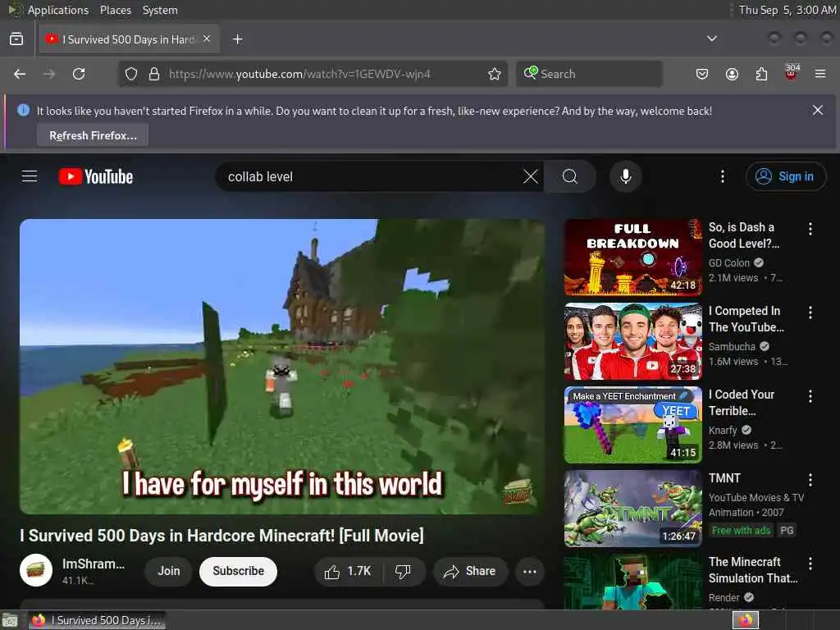Screen dimensions: 840x630
Task: Start voice search with microphone
Action: (x=625, y=176)
